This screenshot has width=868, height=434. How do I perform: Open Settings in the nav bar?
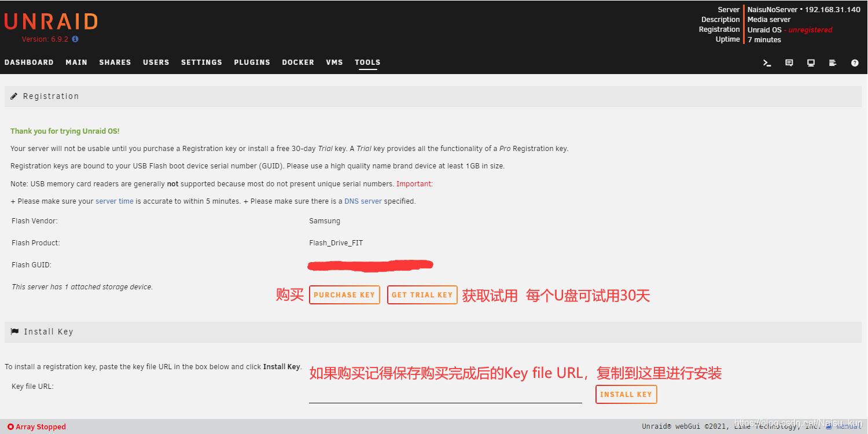201,62
